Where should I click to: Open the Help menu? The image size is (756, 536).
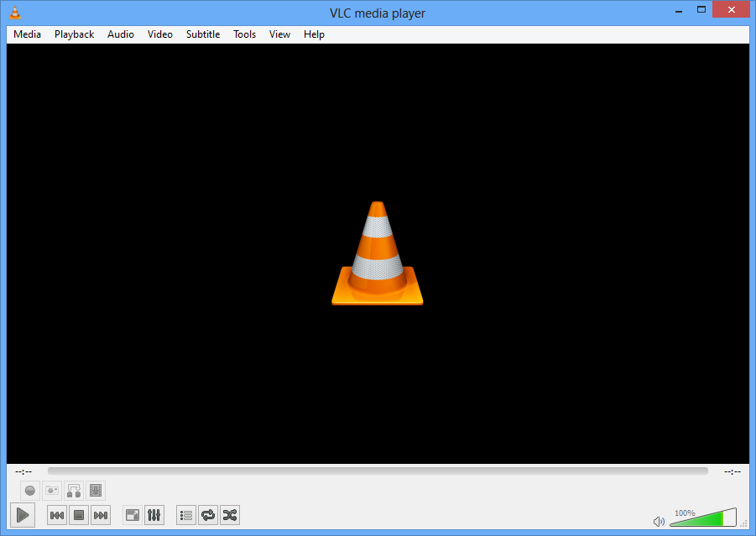314,34
